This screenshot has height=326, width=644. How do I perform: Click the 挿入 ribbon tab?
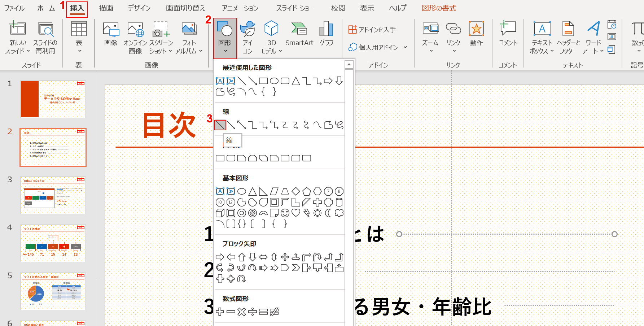click(77, 8)
